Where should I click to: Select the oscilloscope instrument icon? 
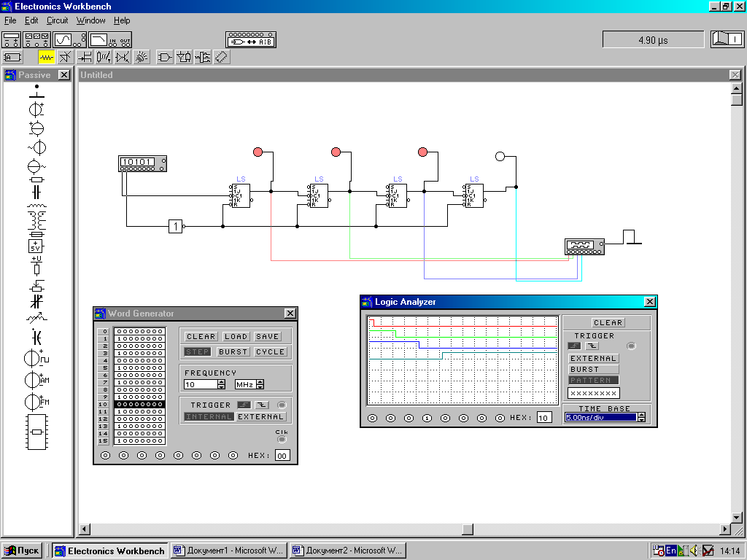70,40
